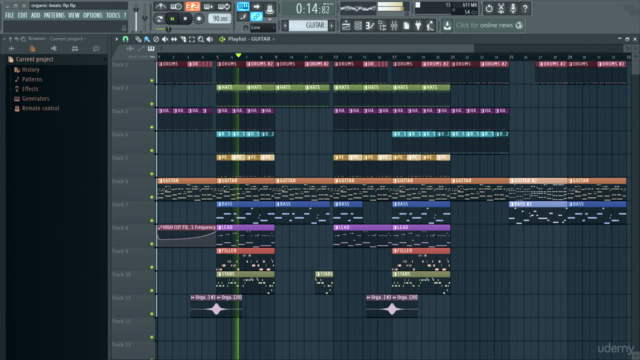Click the curve icon below typing keyboard

click(243, 17)
